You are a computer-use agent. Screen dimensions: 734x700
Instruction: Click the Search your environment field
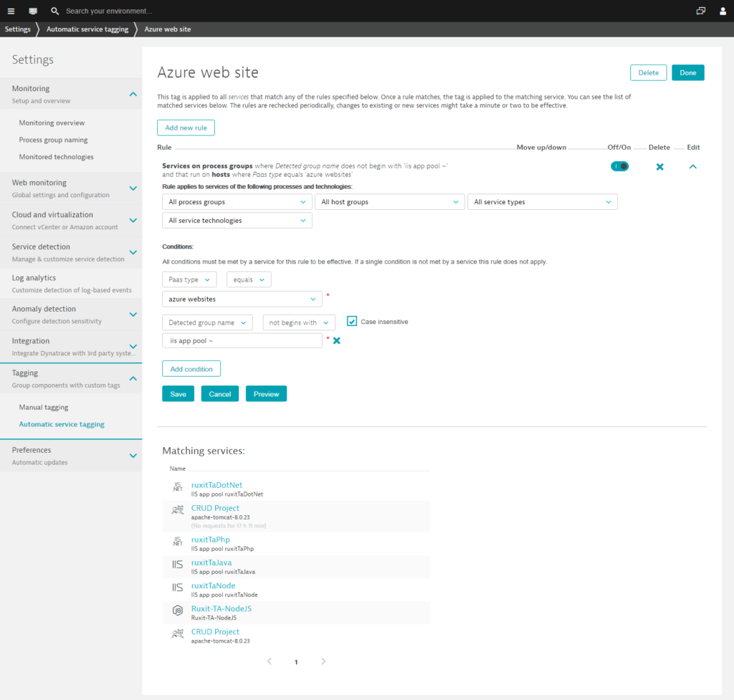[x=109, y=11]
